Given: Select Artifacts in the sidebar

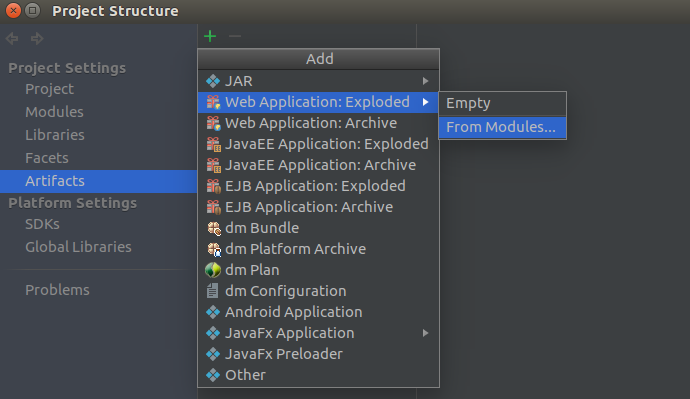Looking at the screenshot, I should pyautogui.click(x=99, y=181).
